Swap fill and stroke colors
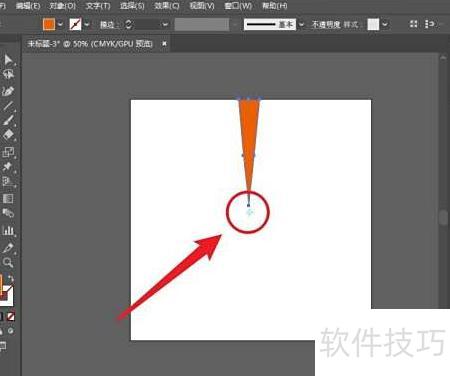The height and width of the screenshot is (376, 450). (x=11, y=279)
